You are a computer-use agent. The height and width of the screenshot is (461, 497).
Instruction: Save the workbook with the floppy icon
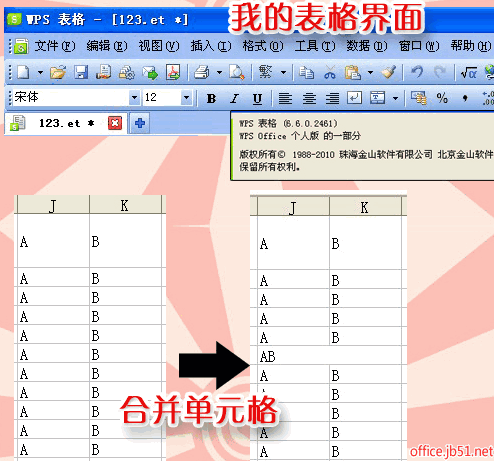[x=81, y=72]
